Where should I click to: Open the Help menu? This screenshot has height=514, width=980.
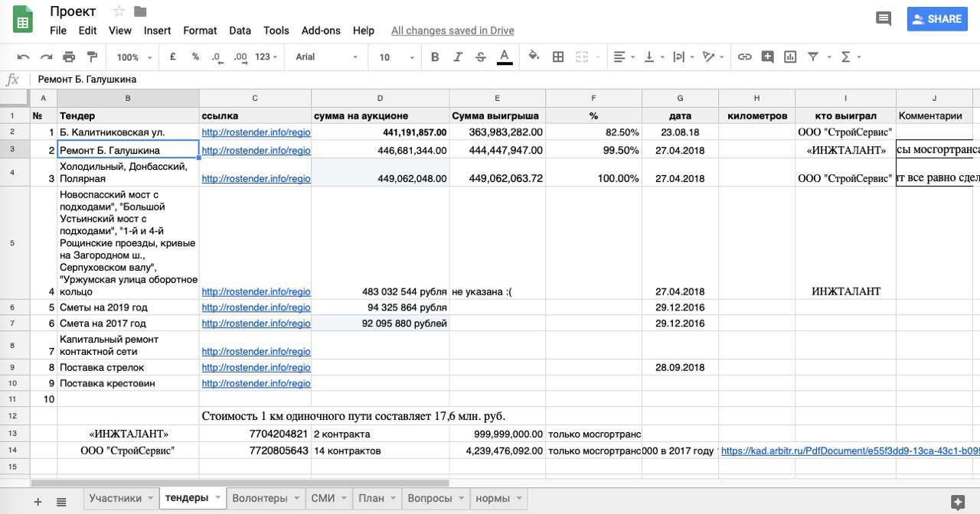364,31
